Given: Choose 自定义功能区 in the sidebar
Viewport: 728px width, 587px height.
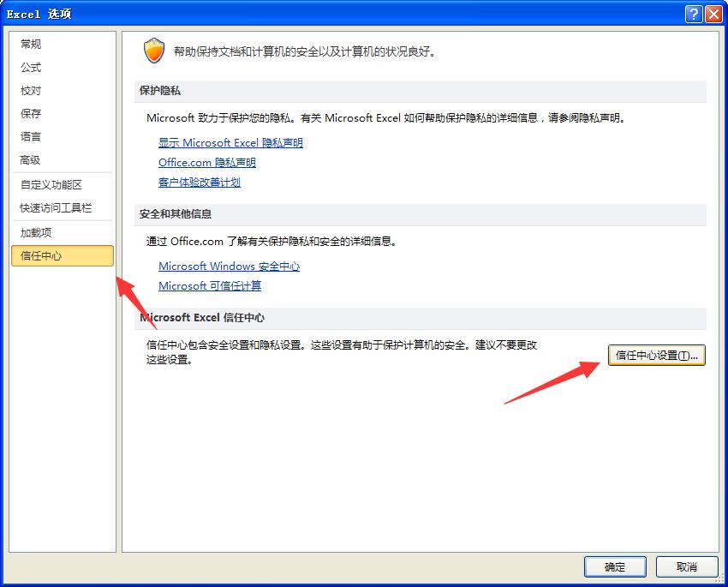Looking at the screenshot, I should (x=51, y=185).
